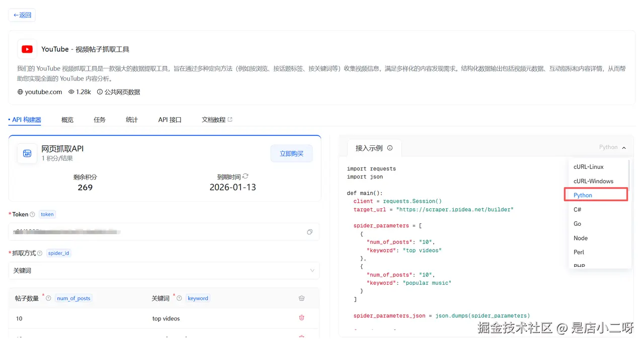Click the info icon beside 公共网页数据

coord(100,92)
